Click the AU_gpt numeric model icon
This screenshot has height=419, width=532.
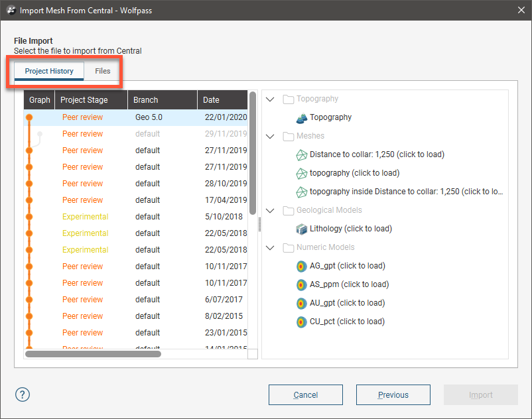pyautogui.click(x=302, y=303)
